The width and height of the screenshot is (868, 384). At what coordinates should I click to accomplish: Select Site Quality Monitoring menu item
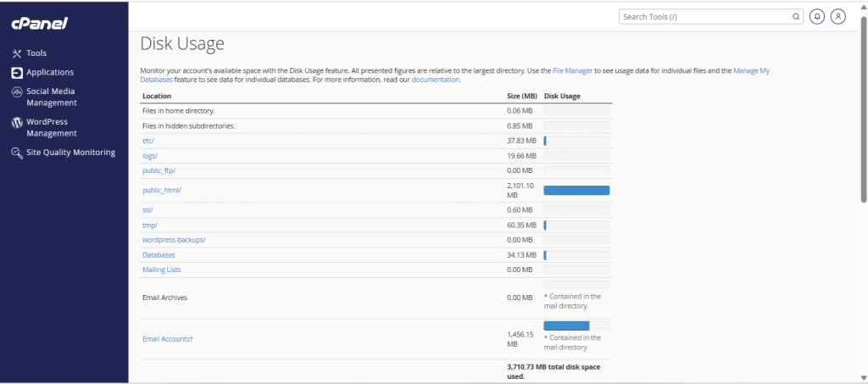point(70,153)
